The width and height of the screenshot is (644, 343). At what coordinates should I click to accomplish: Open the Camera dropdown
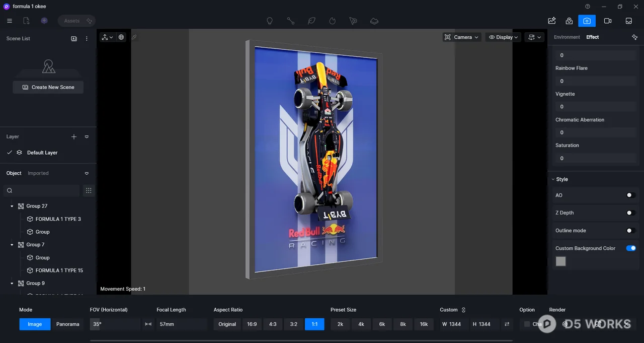[x=462, y=37]
